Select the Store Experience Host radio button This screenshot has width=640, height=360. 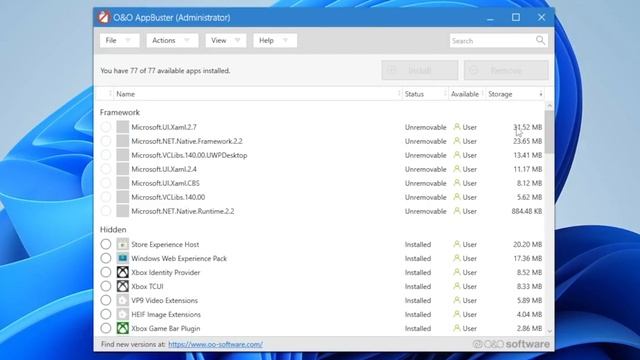pos(106,244)
